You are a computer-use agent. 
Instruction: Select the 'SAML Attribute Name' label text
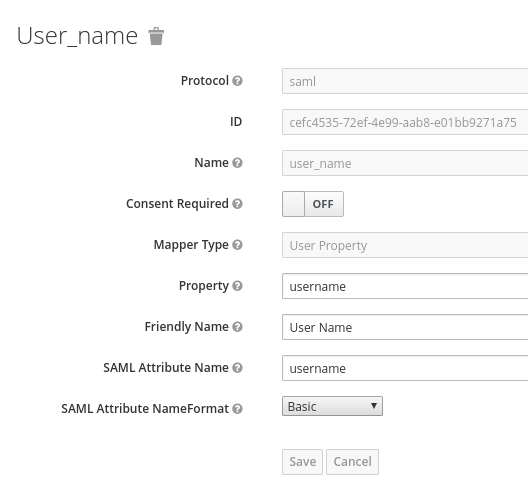[166, 367]
